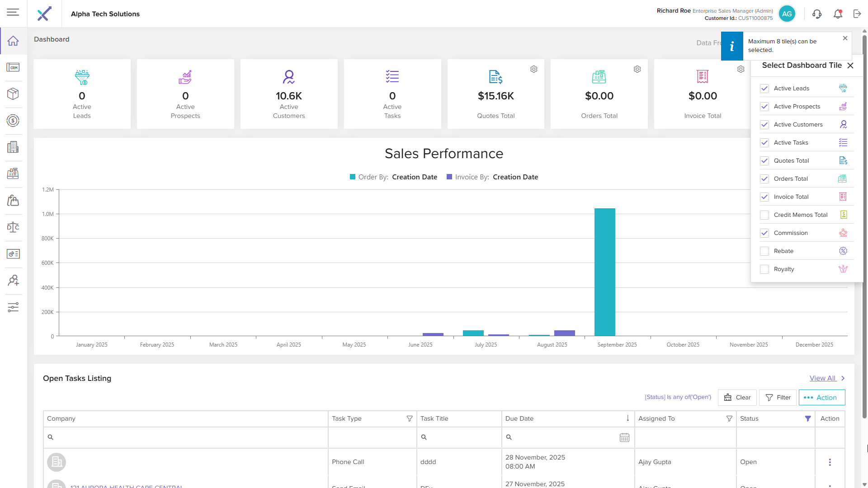
Task: Click the headset support icon
Action: 817,14
